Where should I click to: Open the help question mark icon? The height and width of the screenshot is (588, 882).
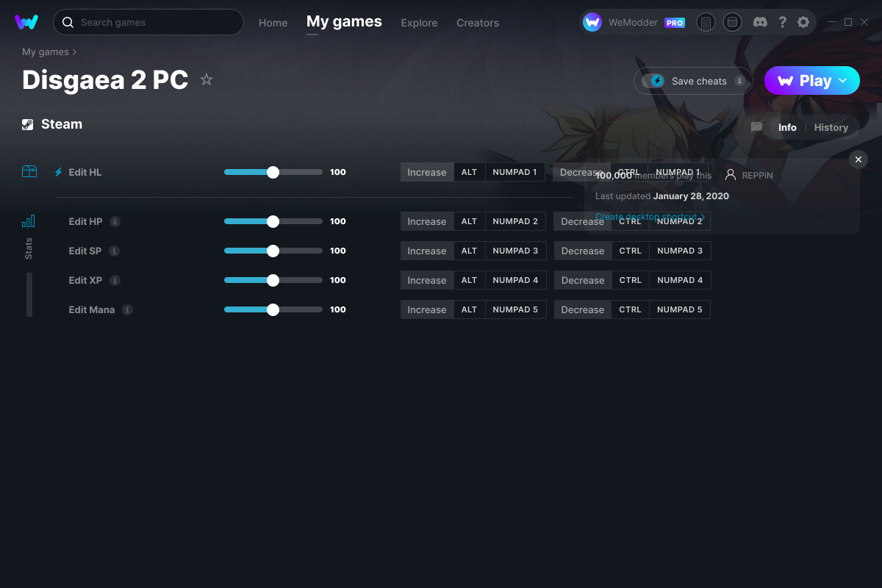[x=782, y=22]
